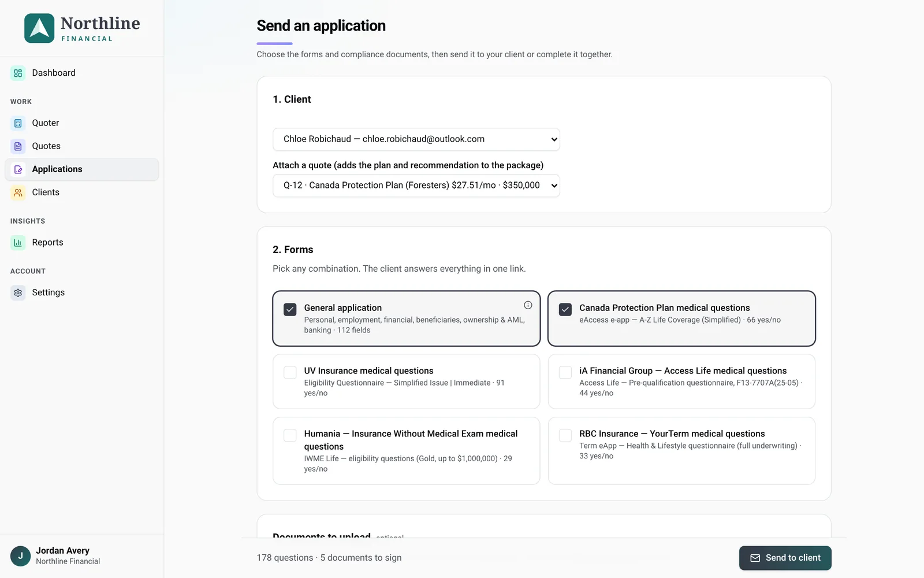Click the '2. Forms' section heading
This screenshot has height=578, width=924.
(293, 250)
